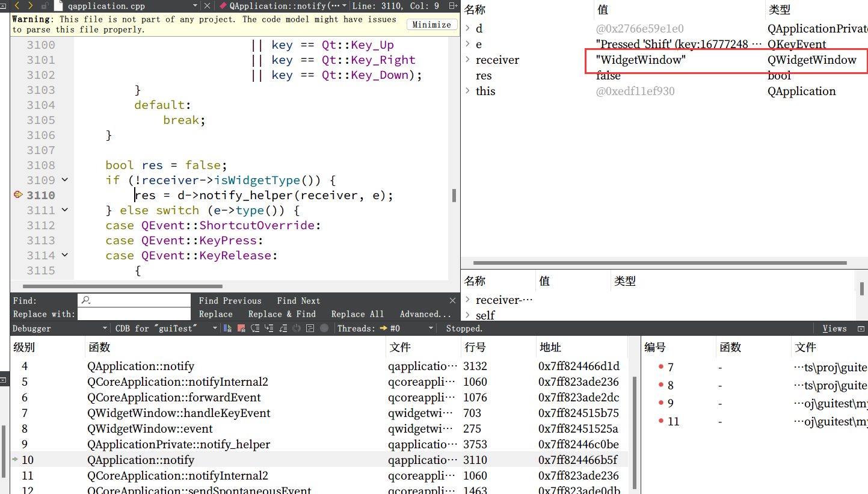The width and height of the screenshot is (868, 494).
Task: Expand the 'self' expression in watch panel
Action: pyautogui.click(x=468, y=315)
